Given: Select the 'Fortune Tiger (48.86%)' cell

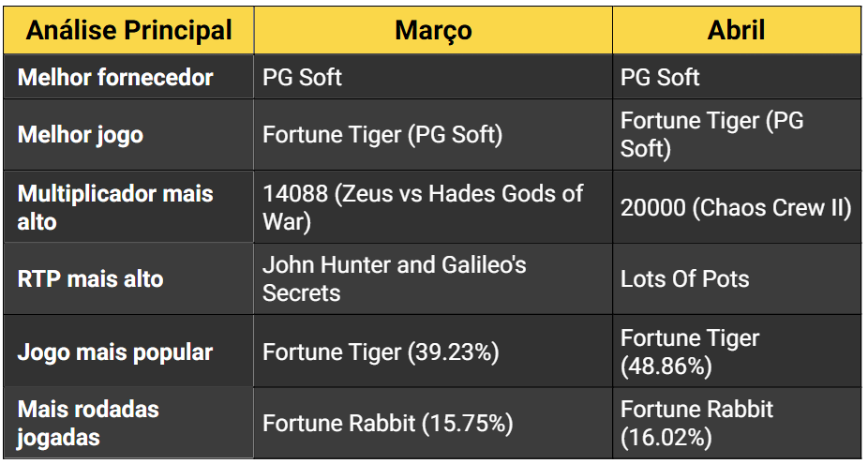Looking at the screenshot, I should (x=690, y=352).
